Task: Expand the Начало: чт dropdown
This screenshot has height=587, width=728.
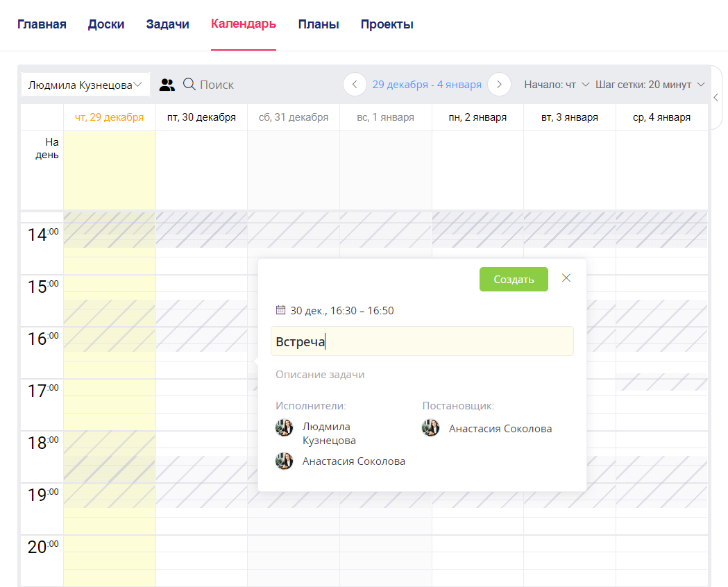Action: 557,85
